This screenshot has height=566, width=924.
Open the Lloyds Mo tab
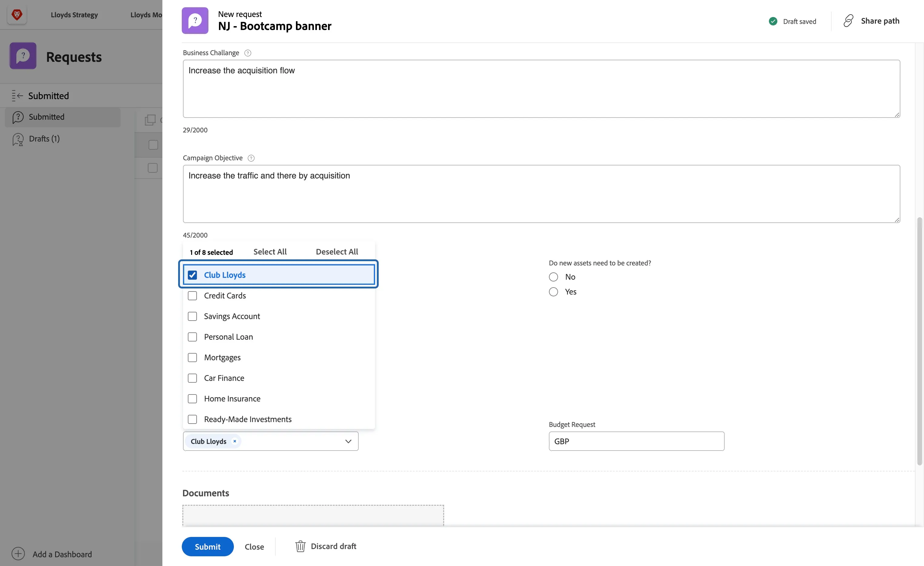[x=146, y=15]
